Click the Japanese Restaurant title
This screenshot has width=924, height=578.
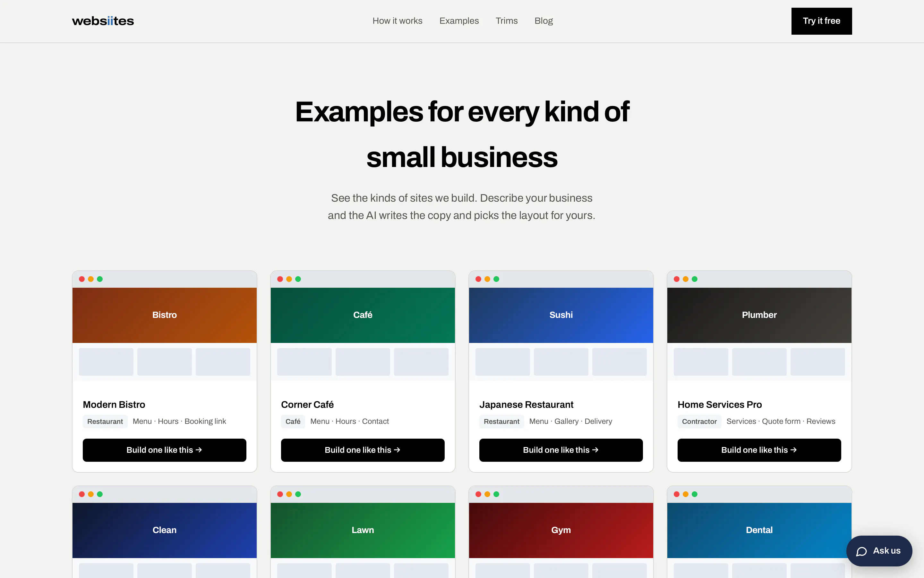526,405
